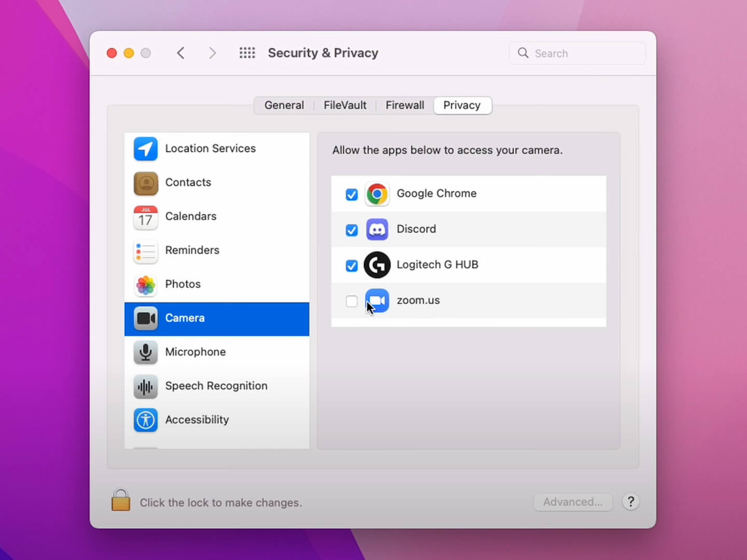
Task: Click into the Search field
Action: 577,53
